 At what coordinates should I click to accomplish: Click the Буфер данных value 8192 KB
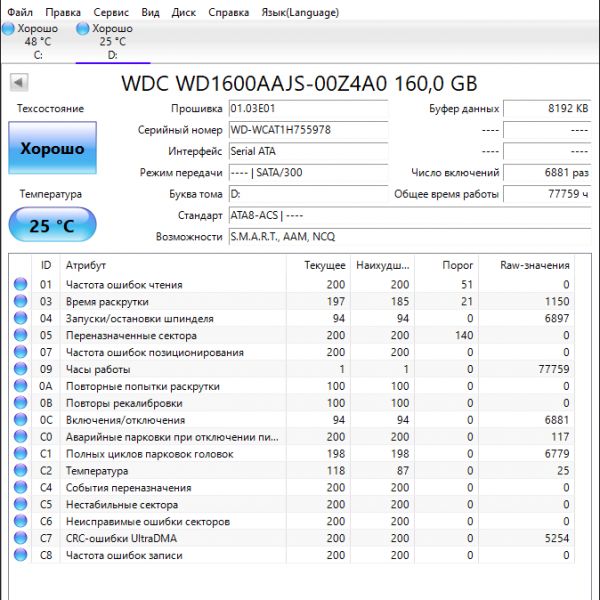point(547,108)
